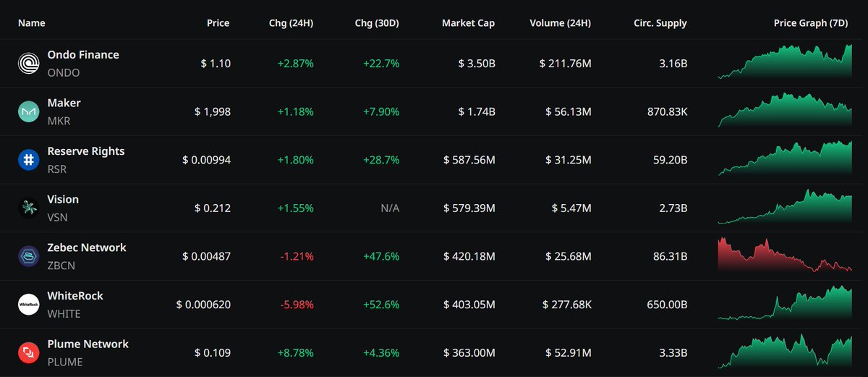Click Plume price $ 0.109
Screen dimensions: 868x377
click(x=213, y=353)
